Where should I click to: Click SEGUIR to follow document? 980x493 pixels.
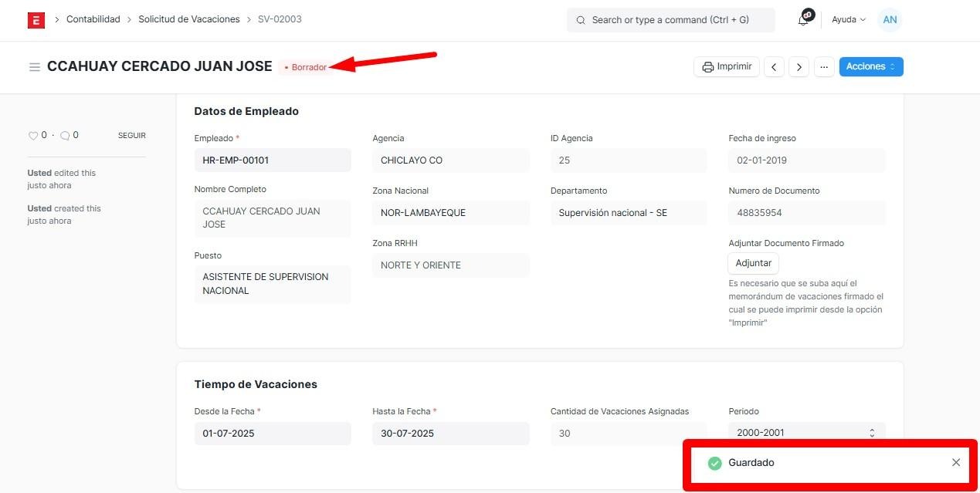coord(131,136)
